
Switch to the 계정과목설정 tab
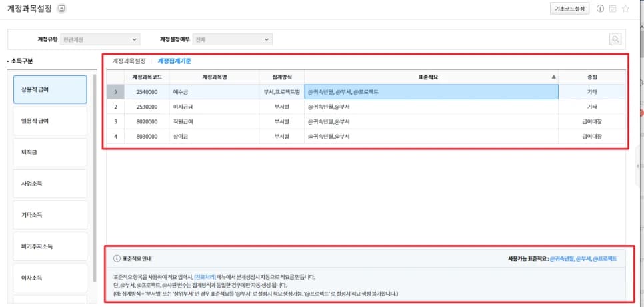click(129, 61)
